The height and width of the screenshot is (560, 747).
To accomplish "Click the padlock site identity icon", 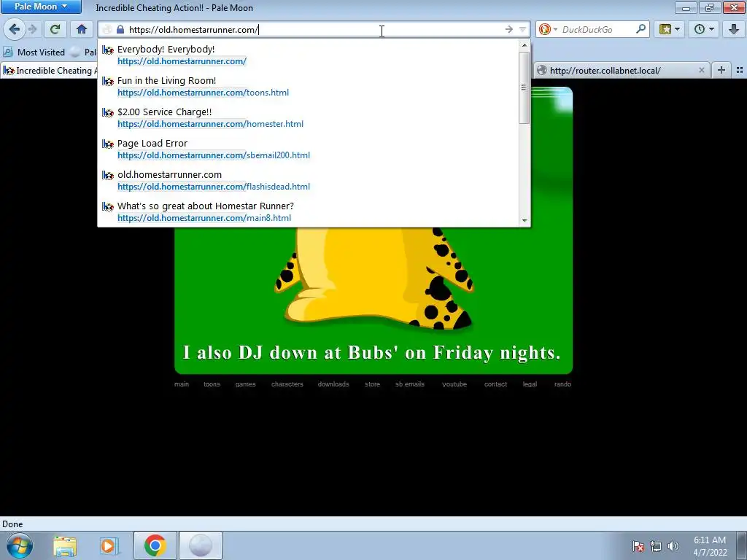I will pyautogui.click(x=120, y=29).
